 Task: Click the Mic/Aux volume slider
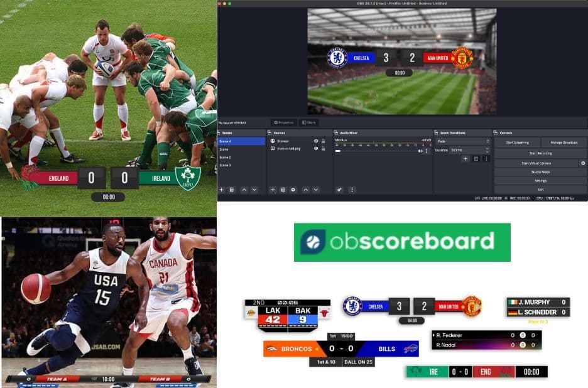376,151
